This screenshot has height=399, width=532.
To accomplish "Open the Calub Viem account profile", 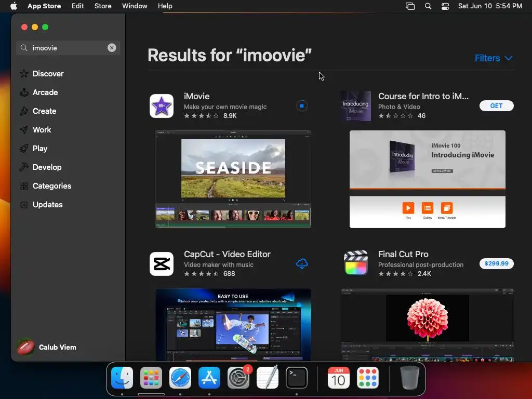I will point(47,347).
